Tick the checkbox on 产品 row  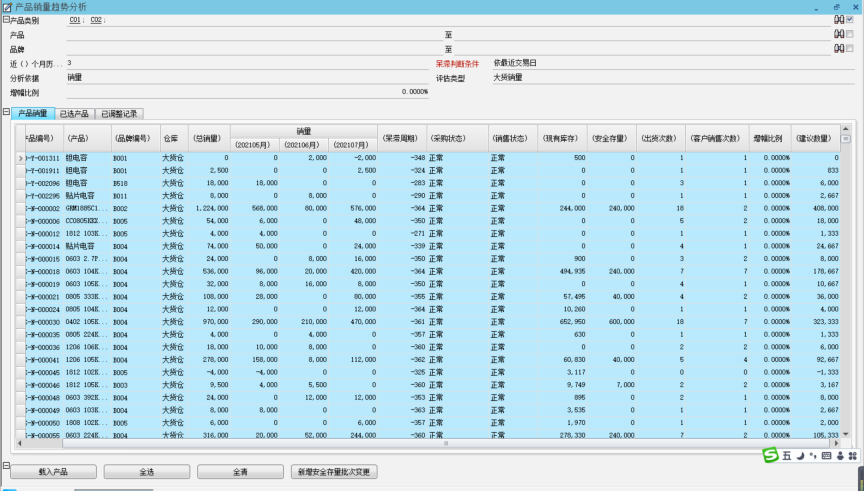click(850, 34)
